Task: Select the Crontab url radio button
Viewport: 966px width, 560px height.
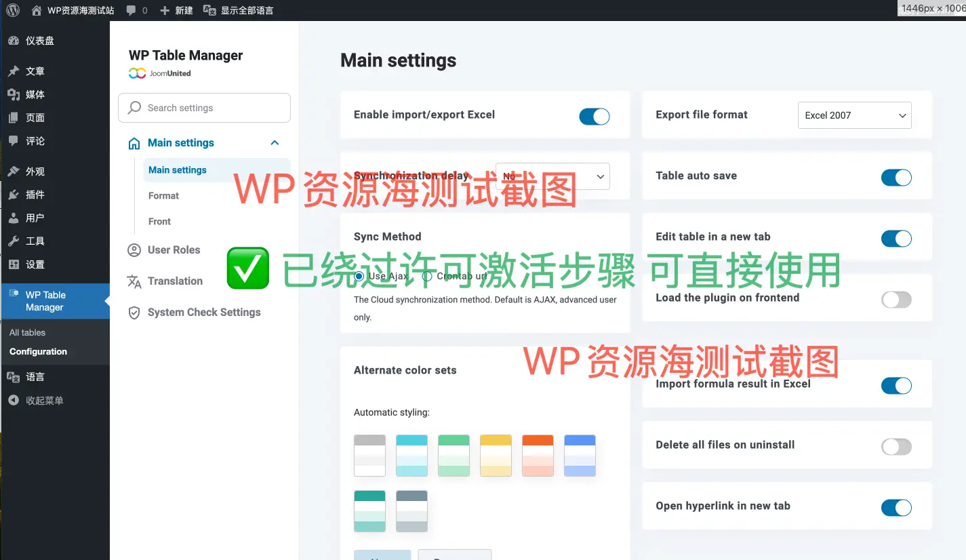Action: pos(427,277)
